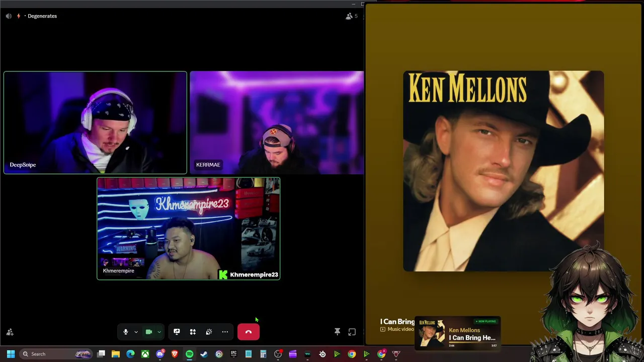Show the member list with 5 participants
The image size is (644, 362).
coord(352,16)
